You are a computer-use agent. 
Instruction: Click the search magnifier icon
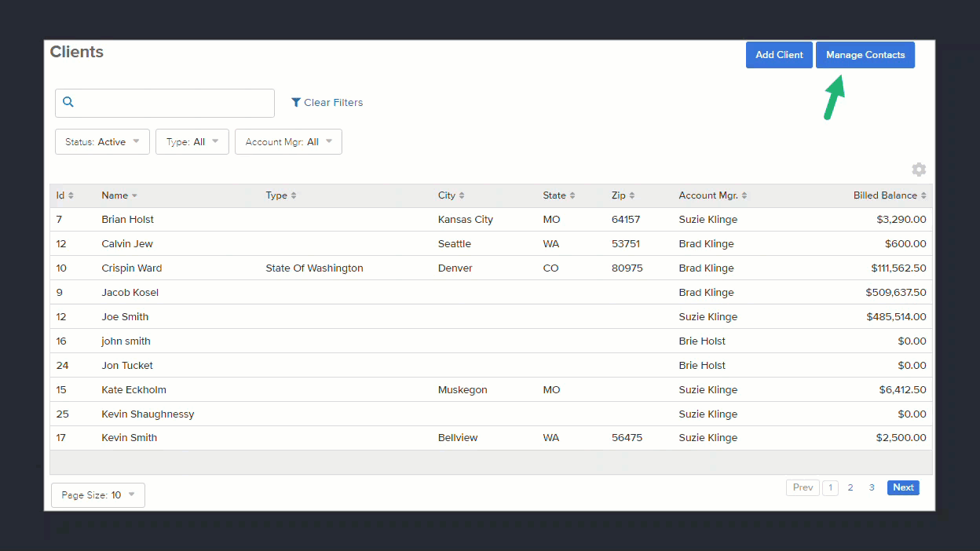tap(68, 102)
